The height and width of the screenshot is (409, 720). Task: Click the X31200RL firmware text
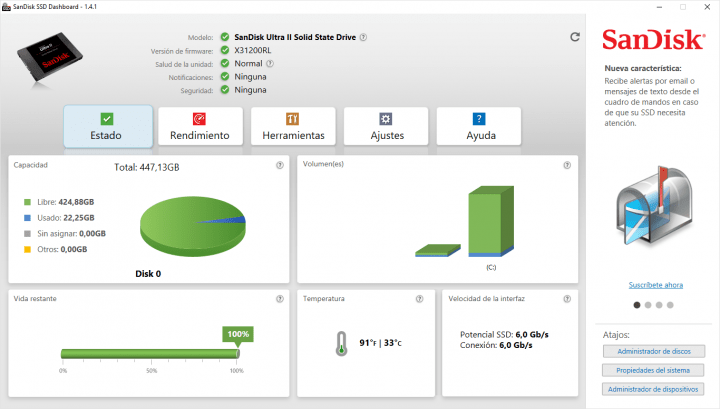pos(253,50)
